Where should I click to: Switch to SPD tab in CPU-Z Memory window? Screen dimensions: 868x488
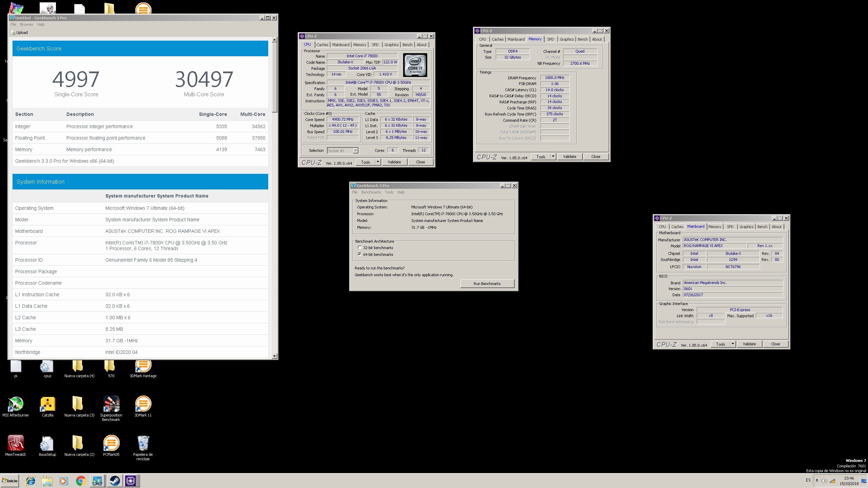[x=550, y=39]
